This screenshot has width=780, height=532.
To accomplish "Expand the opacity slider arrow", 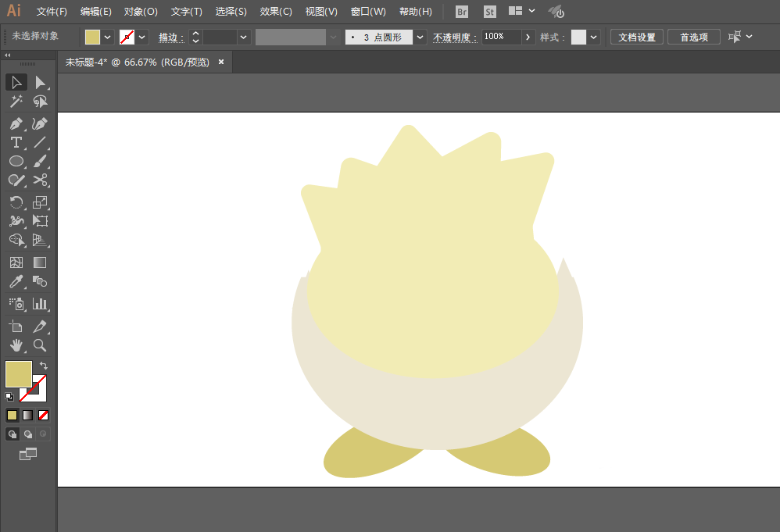I will [x=528, y=37].
